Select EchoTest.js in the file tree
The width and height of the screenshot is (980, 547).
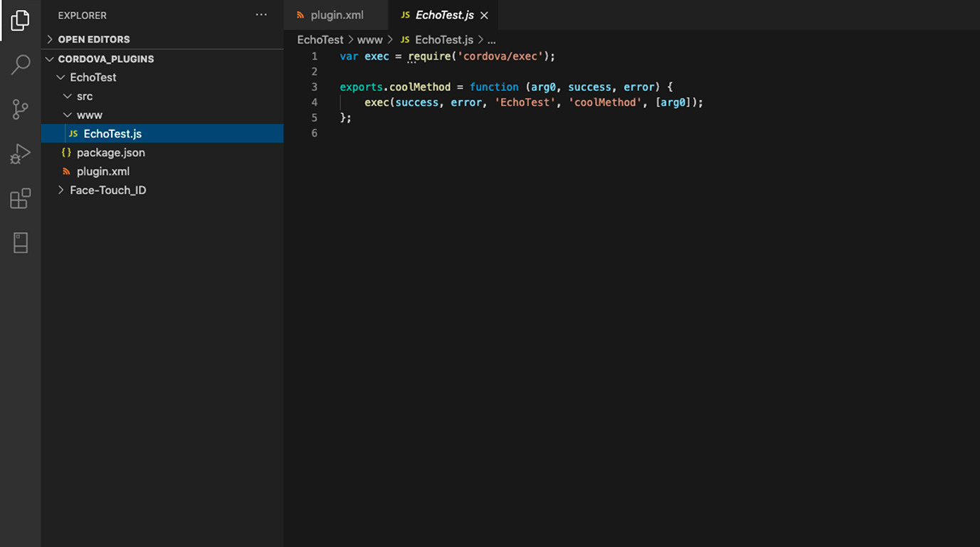tap(162, 134)
